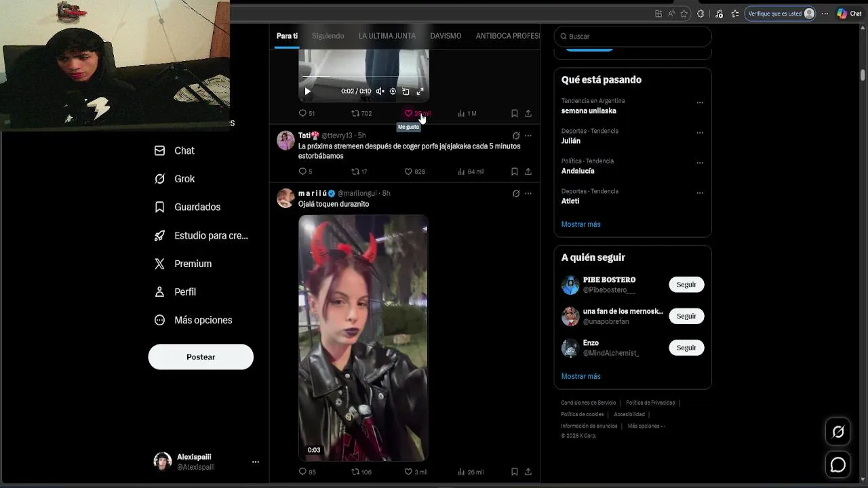868x488 pixels.
Task: Unlike the top video post
Action: [417, 113]
